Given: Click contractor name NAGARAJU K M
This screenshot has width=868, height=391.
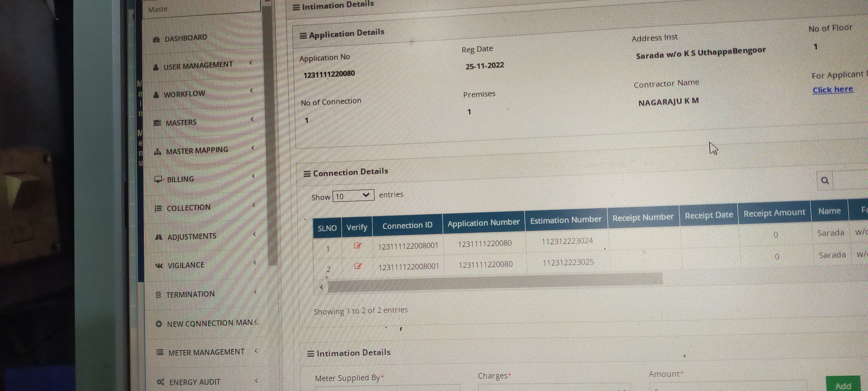Looking at the screenshot, I should click(x=669, y=102).
